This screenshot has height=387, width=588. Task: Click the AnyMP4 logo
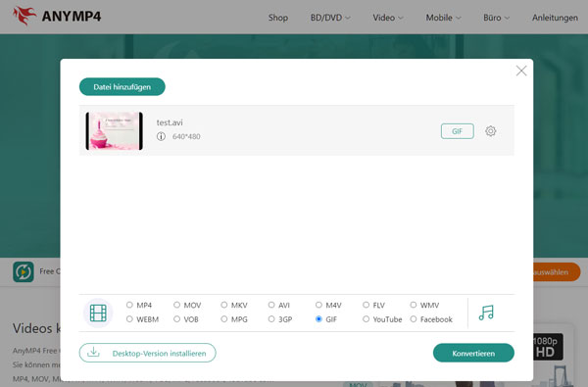(57, 16)
